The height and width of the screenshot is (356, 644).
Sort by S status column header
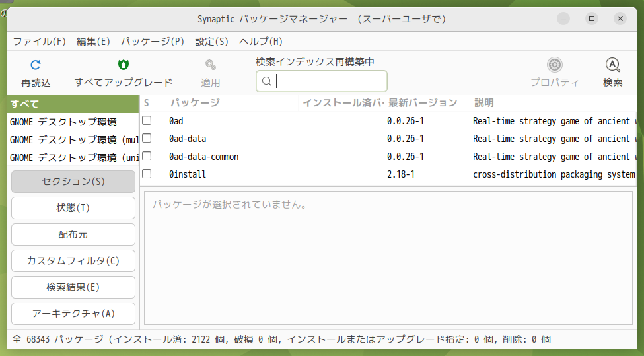click(146, 103)
